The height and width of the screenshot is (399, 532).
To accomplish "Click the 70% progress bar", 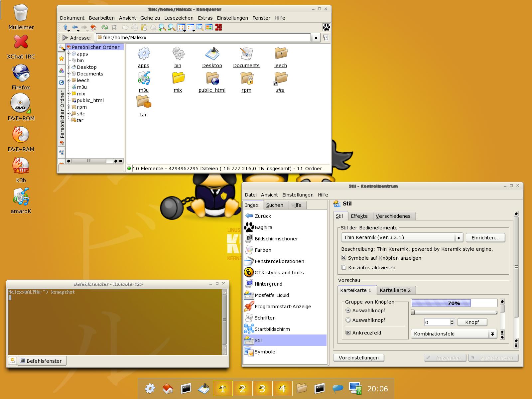I will point(454,303).
